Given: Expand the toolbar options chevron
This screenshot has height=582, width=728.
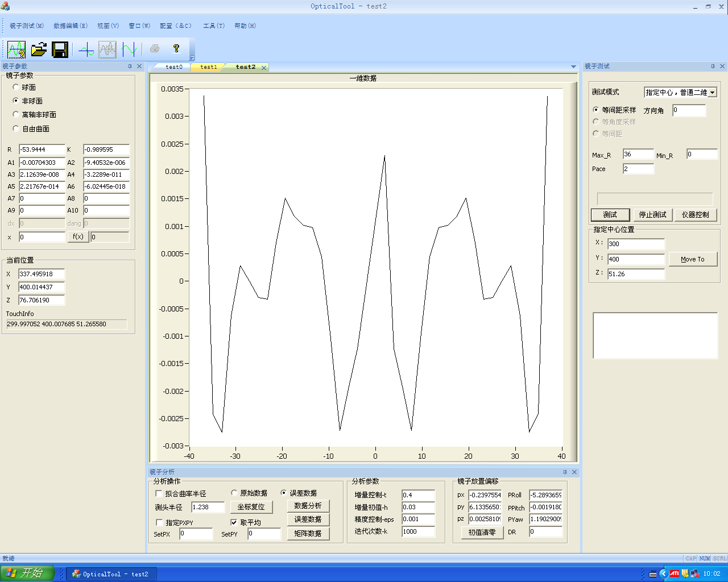Looking at the screenshot, I should click(x=192, y=58).
